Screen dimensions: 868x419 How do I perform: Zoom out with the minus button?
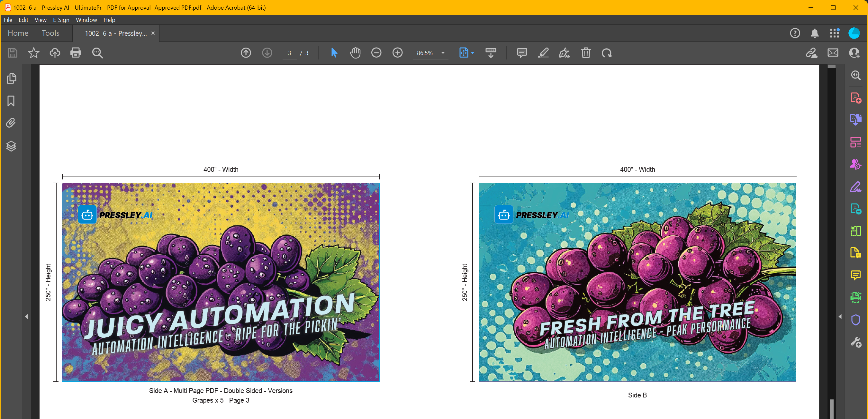pos(376,53)
